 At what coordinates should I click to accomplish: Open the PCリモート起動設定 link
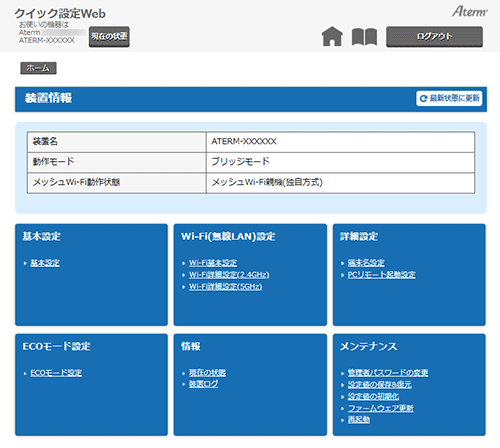click(x=382, y=275)
